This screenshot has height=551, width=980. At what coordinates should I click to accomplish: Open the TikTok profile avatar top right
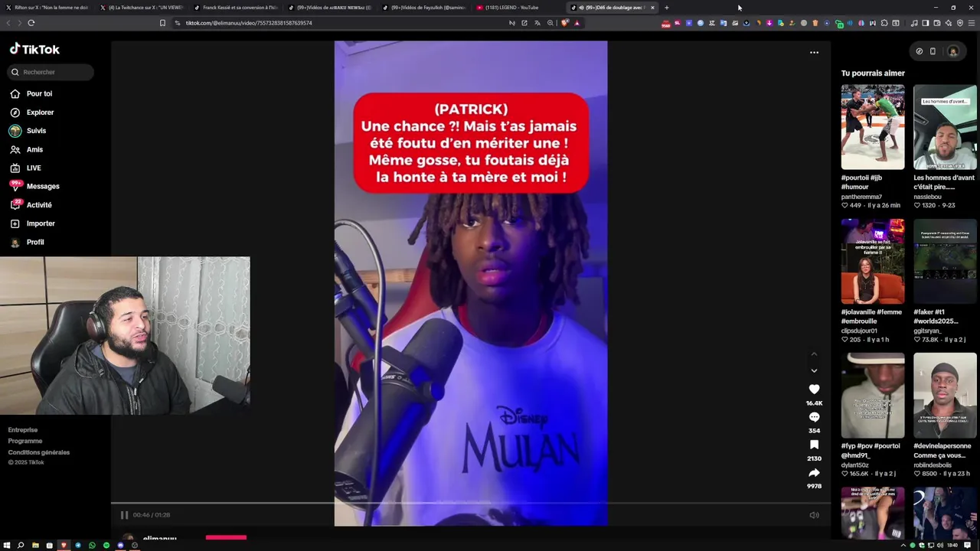click(x=953, y=51)
